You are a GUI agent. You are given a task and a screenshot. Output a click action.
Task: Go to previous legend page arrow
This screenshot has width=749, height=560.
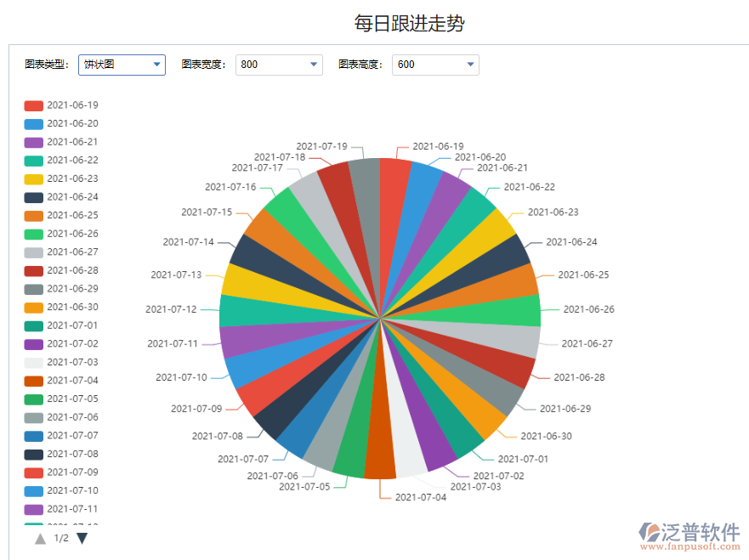(x=40, y=538)
